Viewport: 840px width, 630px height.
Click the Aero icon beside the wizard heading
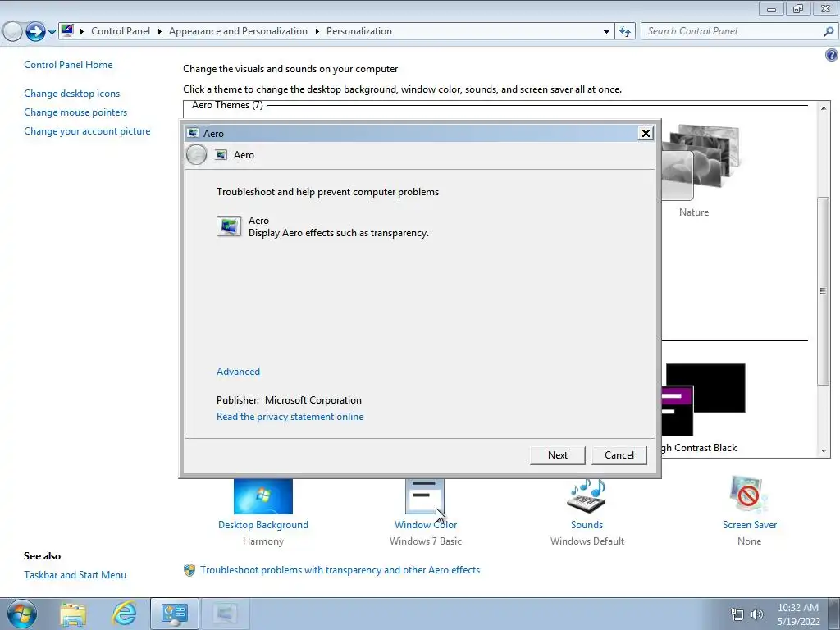(x=221, y=155)
